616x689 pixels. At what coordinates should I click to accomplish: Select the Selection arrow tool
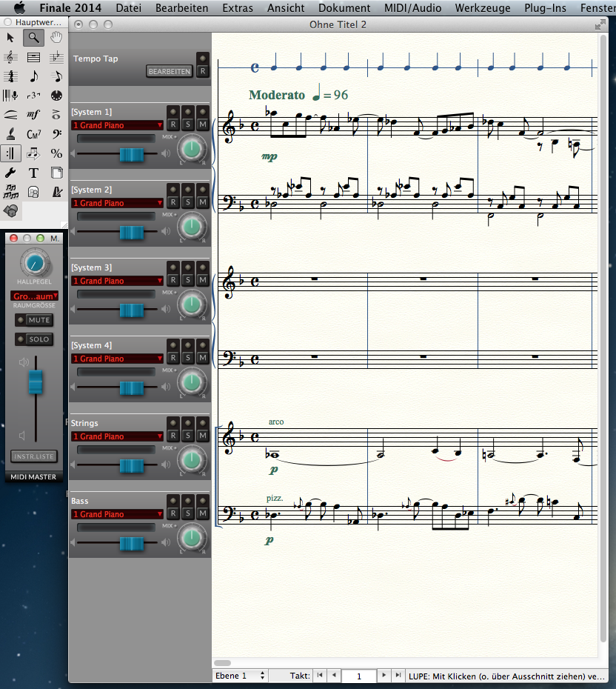click(10, 38)
